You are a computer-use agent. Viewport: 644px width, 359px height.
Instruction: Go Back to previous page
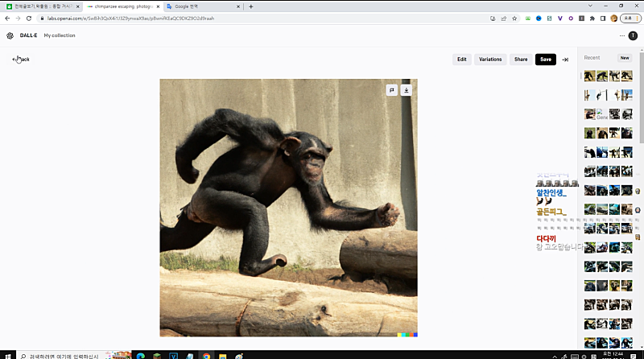[21, 60]
